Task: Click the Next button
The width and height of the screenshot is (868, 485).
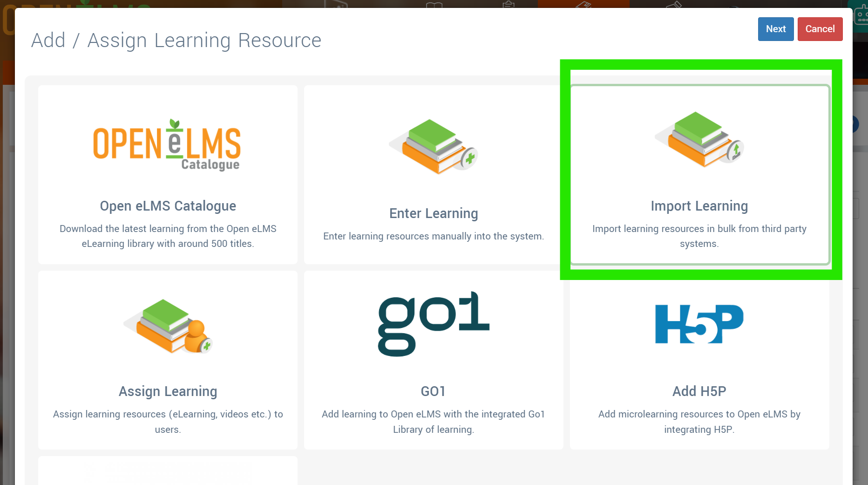Action: (776, 29)
